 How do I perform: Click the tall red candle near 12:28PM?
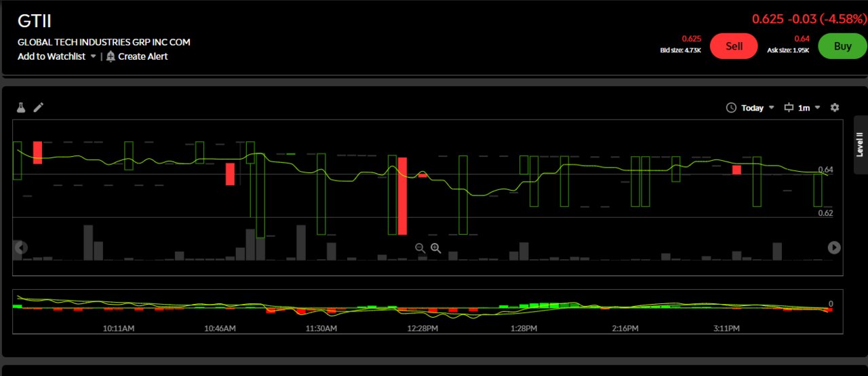coord(402,195)
